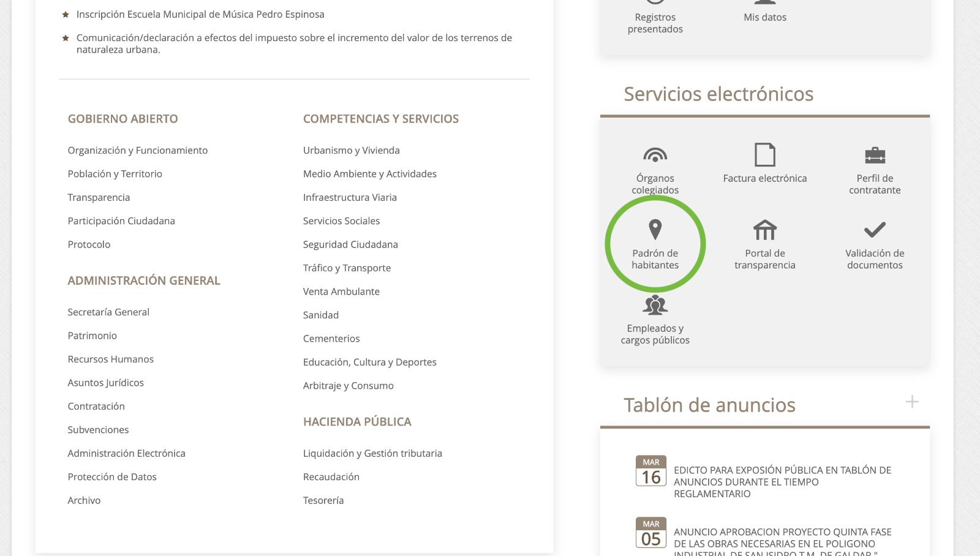Select Participación Ciudadana
Image resolution: width=980 pixels, height=556 pixels.
click(x=121, y=221)
